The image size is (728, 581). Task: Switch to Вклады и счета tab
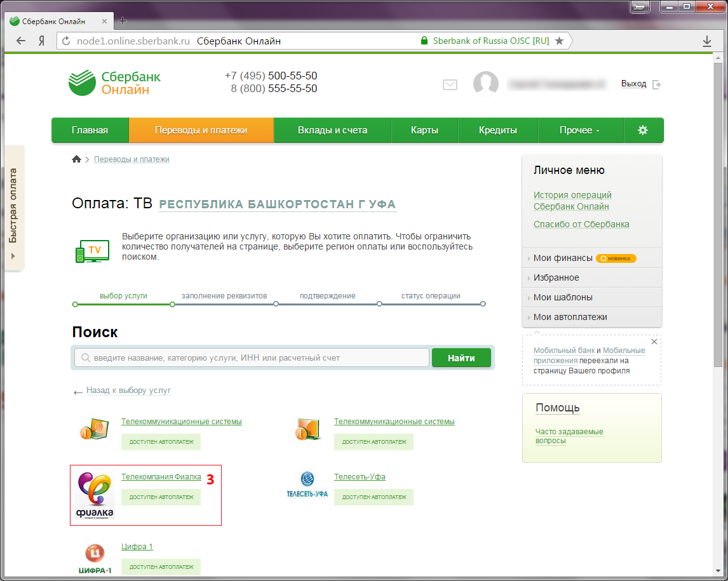[332, 130]
